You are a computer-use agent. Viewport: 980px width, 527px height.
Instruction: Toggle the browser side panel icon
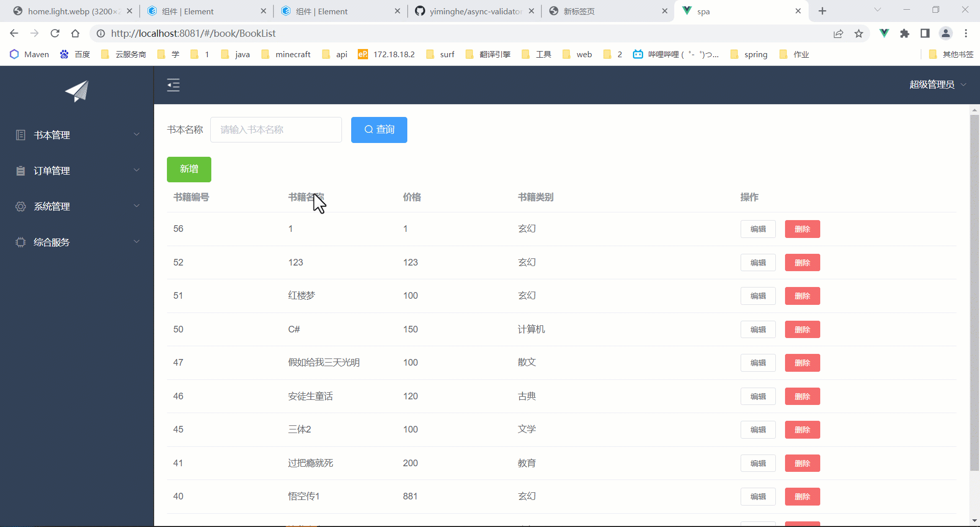click(x=925, y=33)
